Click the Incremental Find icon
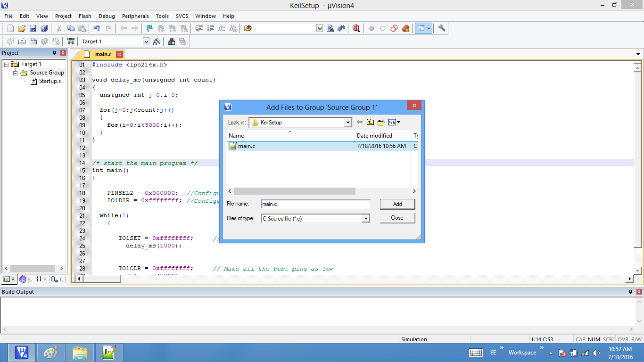644x362 pixels. 341,28
